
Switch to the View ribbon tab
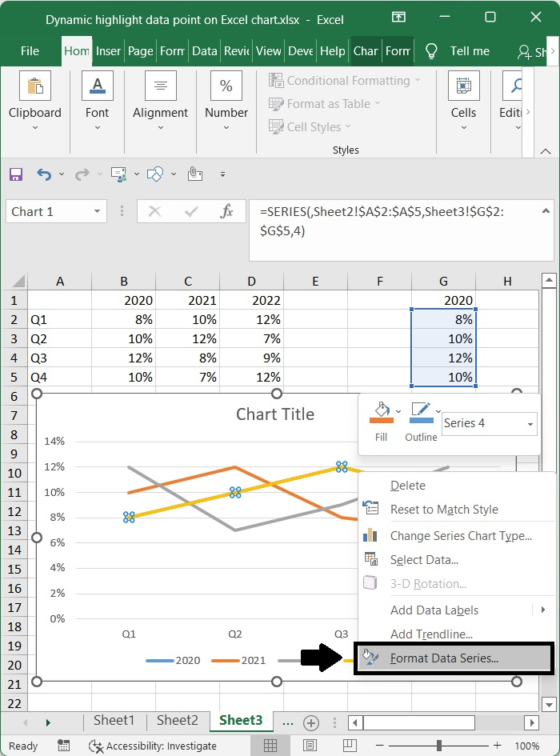(268, 51)
